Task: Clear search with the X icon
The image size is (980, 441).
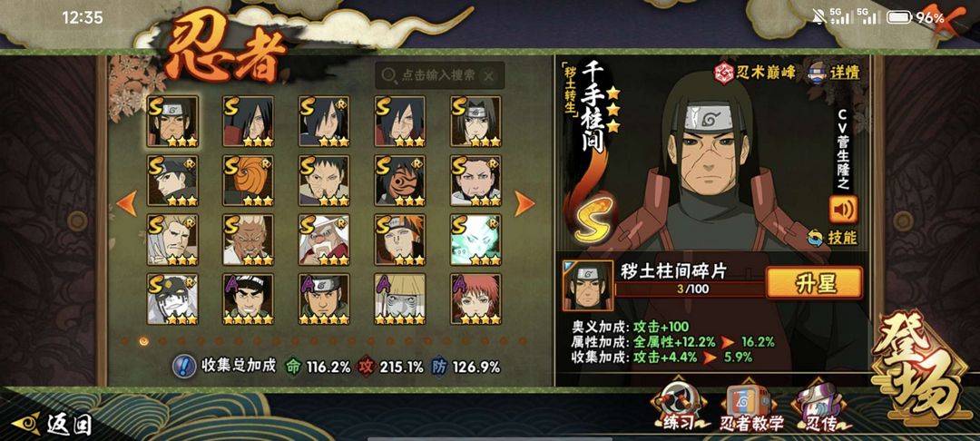Action: [489, 75]
